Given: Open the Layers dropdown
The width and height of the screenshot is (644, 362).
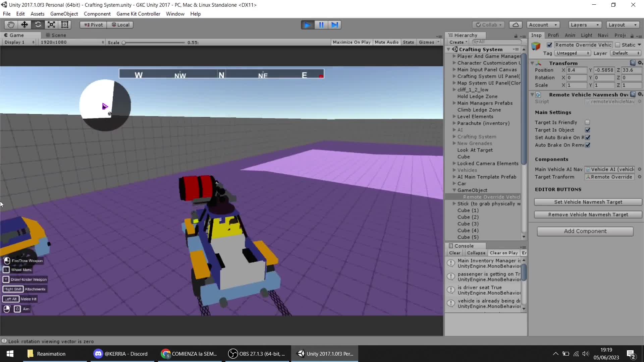Looking at the screenshot, I should 585,25.
